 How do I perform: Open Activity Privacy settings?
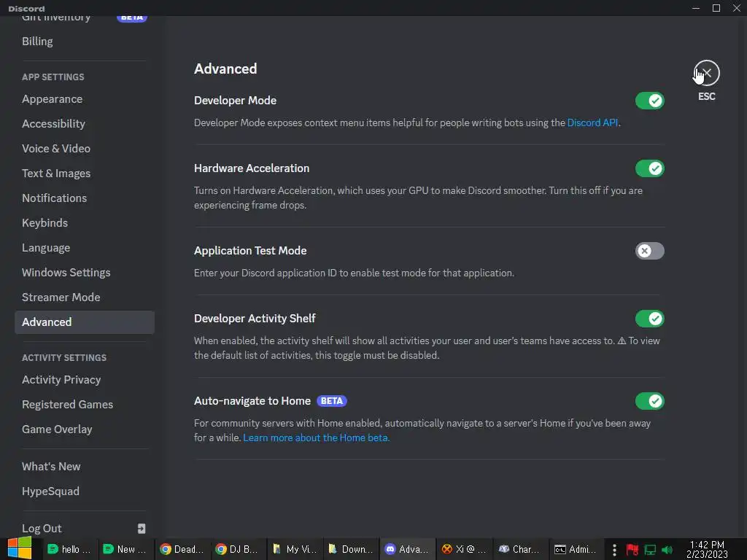pos(85,379)
